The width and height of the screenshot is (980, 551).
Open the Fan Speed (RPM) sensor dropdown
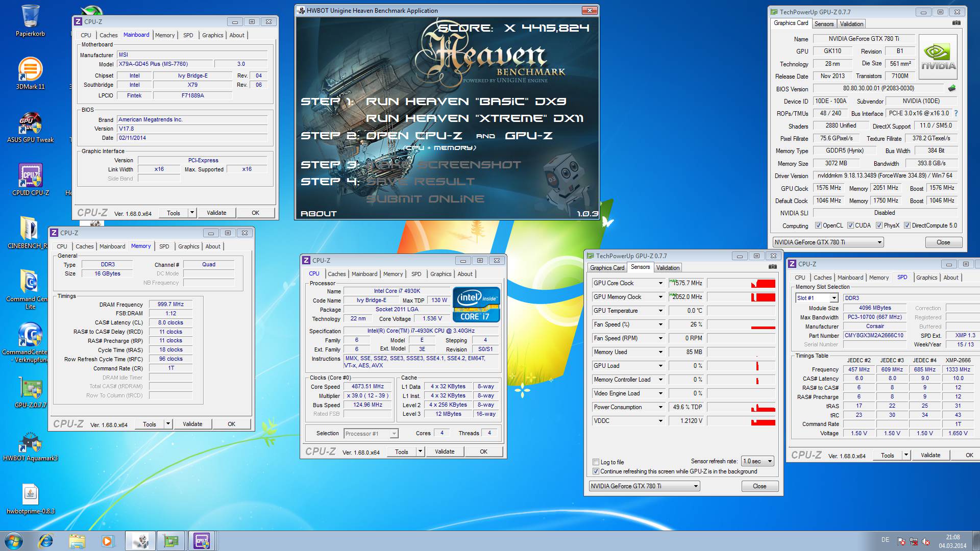tap(660, 338)
